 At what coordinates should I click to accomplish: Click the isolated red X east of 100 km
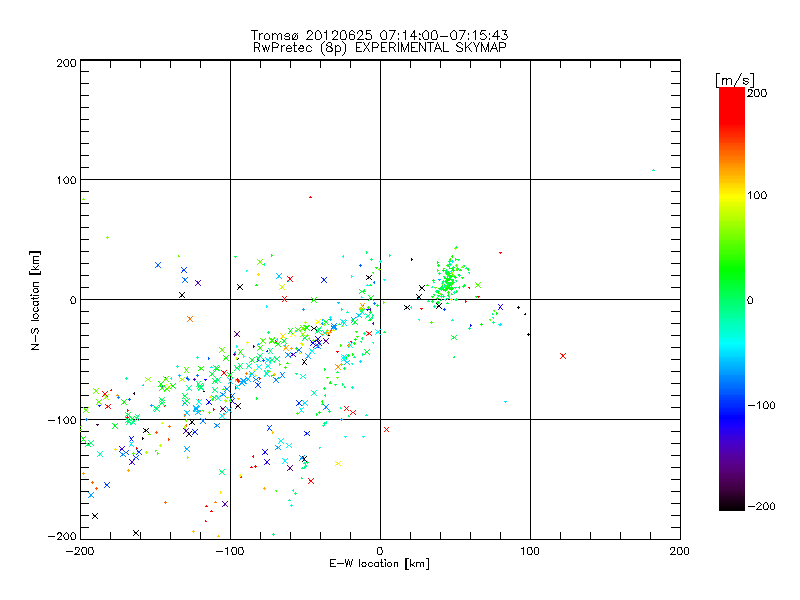[x=563, y=356]
